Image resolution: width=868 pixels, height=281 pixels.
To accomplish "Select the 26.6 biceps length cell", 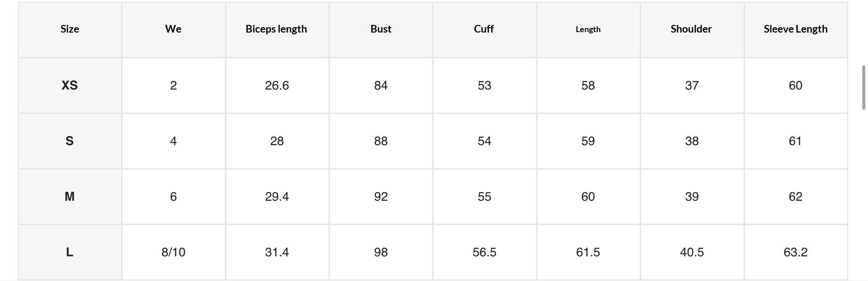I will (x=277, y=86).
